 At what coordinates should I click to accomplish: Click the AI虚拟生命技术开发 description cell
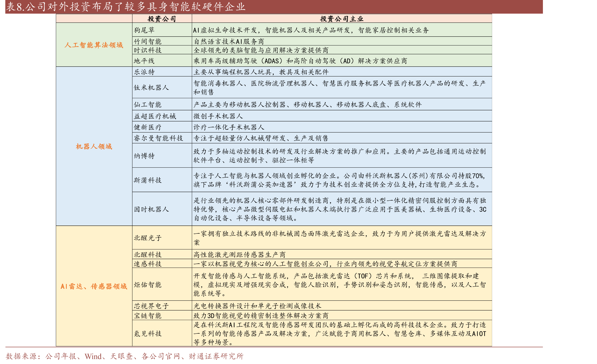click(x=342, y=30)
